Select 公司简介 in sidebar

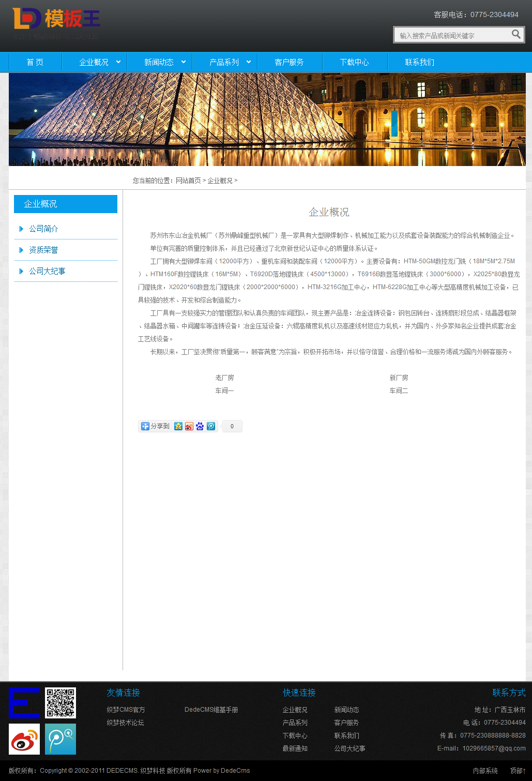(x=43, y=229)
